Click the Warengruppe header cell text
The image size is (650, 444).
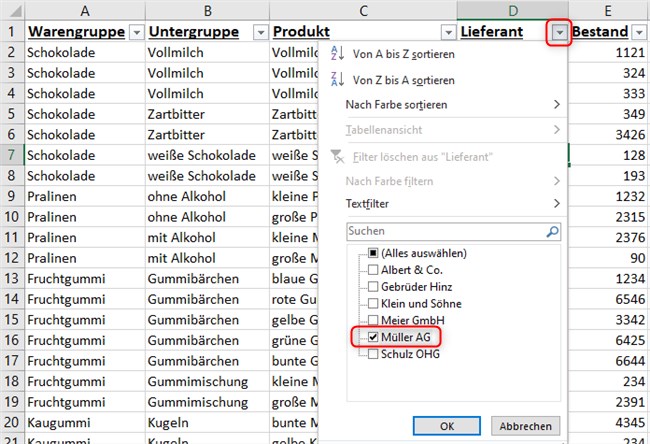point(77,32)
